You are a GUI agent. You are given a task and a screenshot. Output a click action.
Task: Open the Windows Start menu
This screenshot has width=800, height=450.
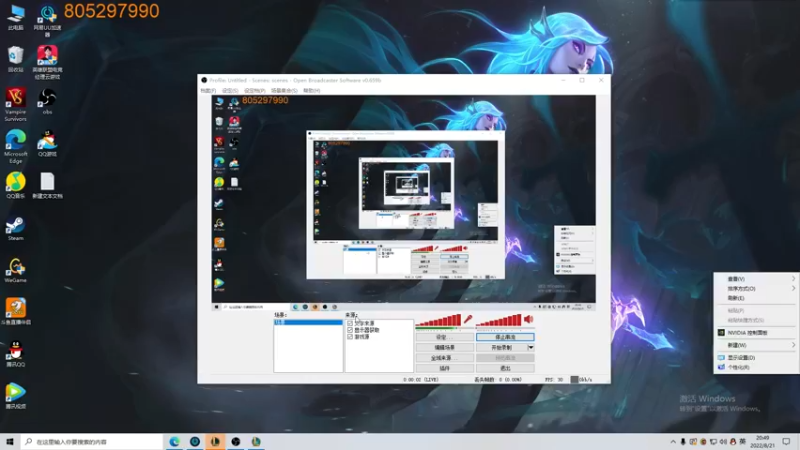pos(10,441)
